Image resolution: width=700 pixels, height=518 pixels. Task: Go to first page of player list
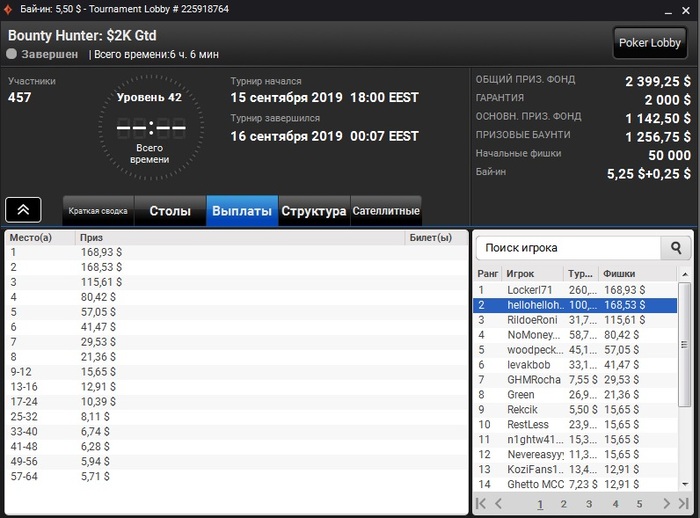(481, 504)
